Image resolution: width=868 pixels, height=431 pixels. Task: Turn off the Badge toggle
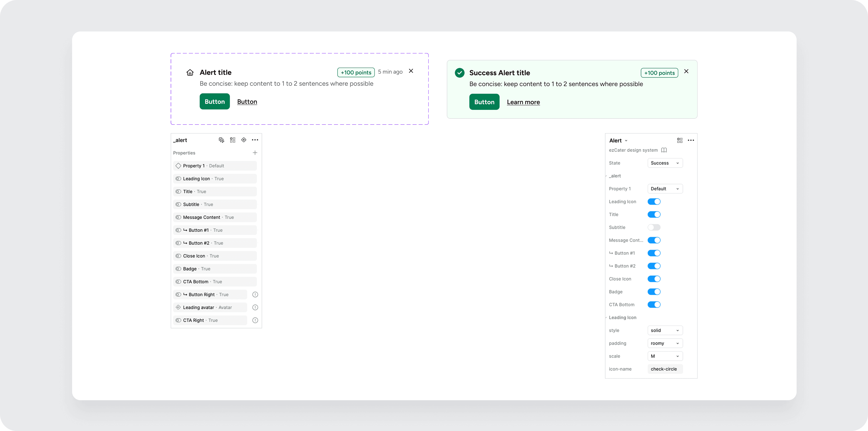[x=654, y=292]
